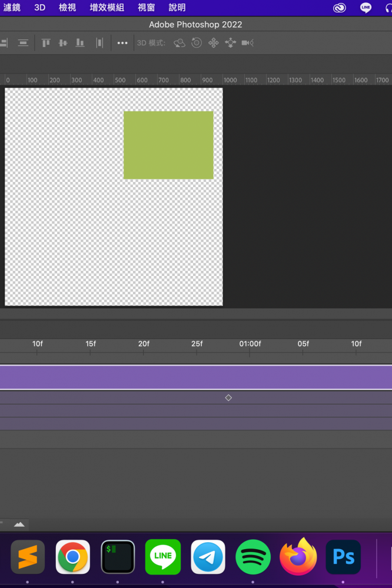This screenshot has height=588, width=392.
Task: Click the timeline zoom-in mountains icon
Action: 19,524
